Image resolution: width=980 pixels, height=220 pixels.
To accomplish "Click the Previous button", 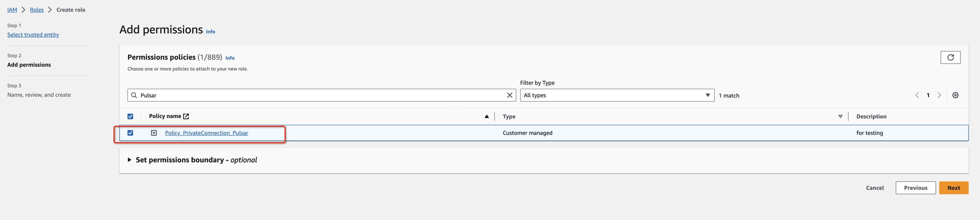I will [915, 188].
